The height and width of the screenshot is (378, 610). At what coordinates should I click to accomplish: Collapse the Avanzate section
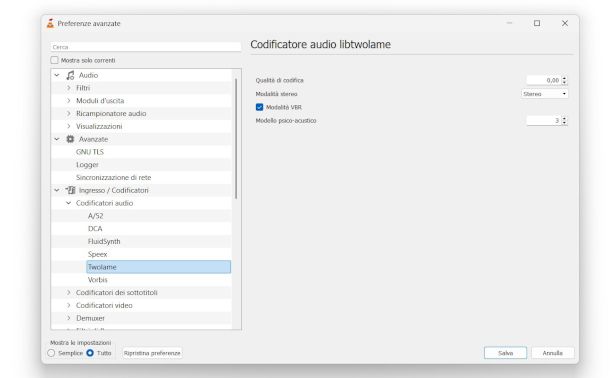click(57, 139)
